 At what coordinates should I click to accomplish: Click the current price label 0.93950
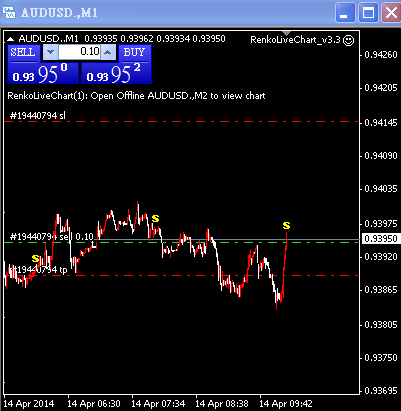(381, 239)
